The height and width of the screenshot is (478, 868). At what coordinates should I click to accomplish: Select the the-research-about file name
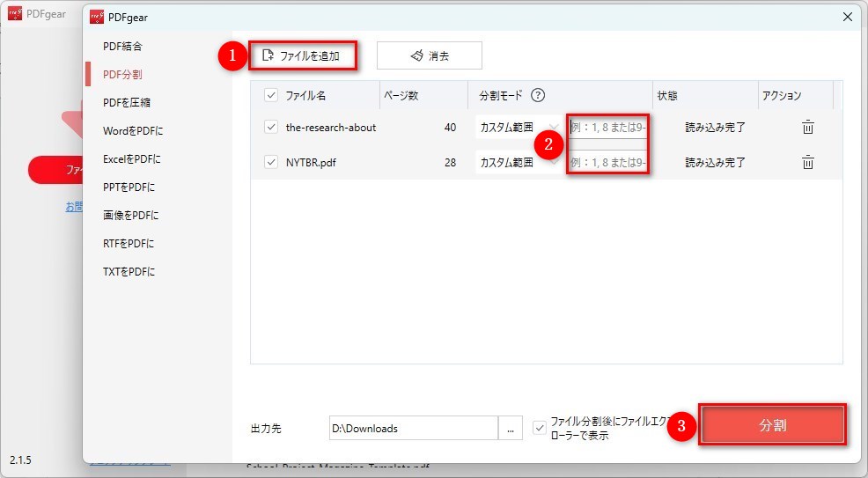(x=330, y=128)
